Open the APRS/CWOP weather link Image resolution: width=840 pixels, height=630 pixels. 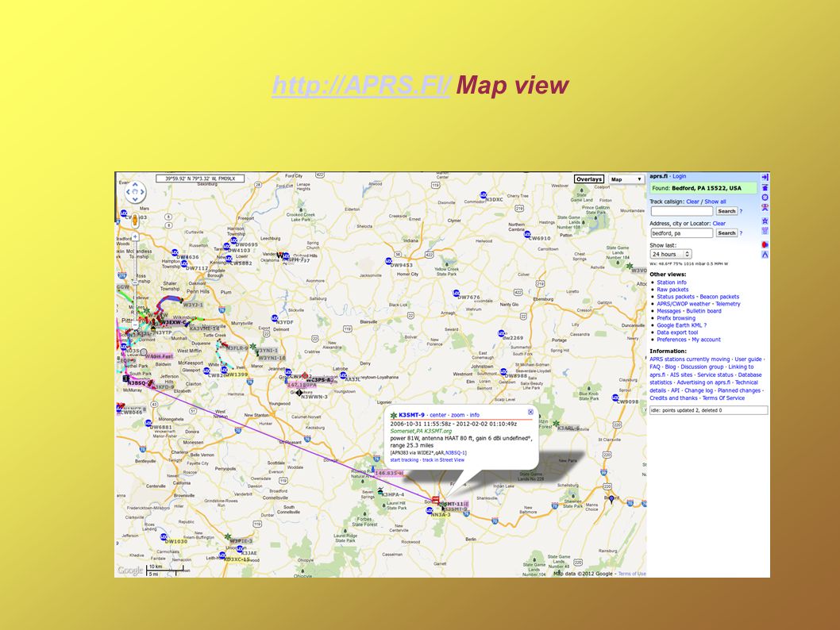point(684,303)
